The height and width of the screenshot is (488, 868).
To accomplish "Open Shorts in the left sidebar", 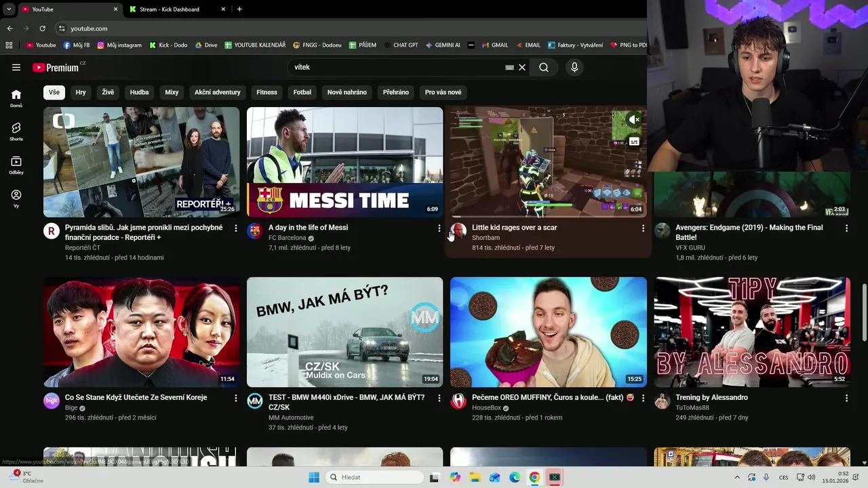I will (16, 131).
